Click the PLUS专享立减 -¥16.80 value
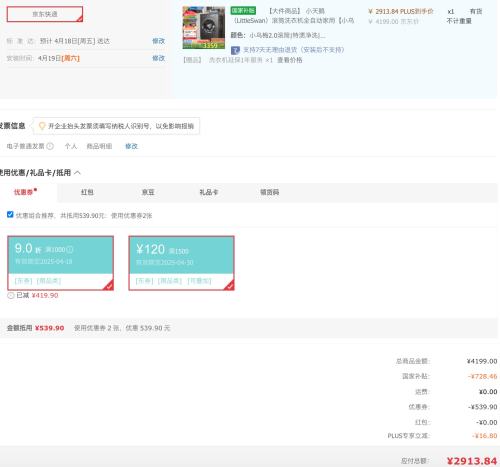This screenshot has width=500, height=467. [x=484, y=436]
